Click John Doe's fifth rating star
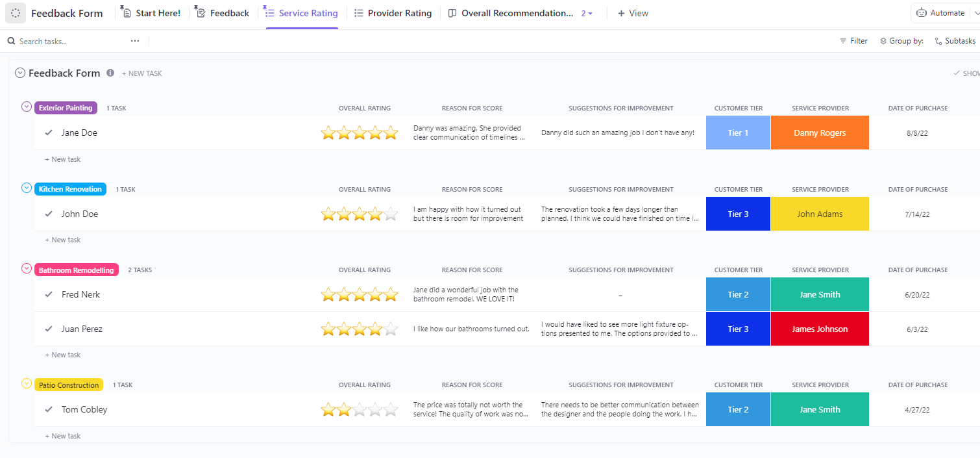Viewport: 980px width, 458px height. click(x=391, y=214)
